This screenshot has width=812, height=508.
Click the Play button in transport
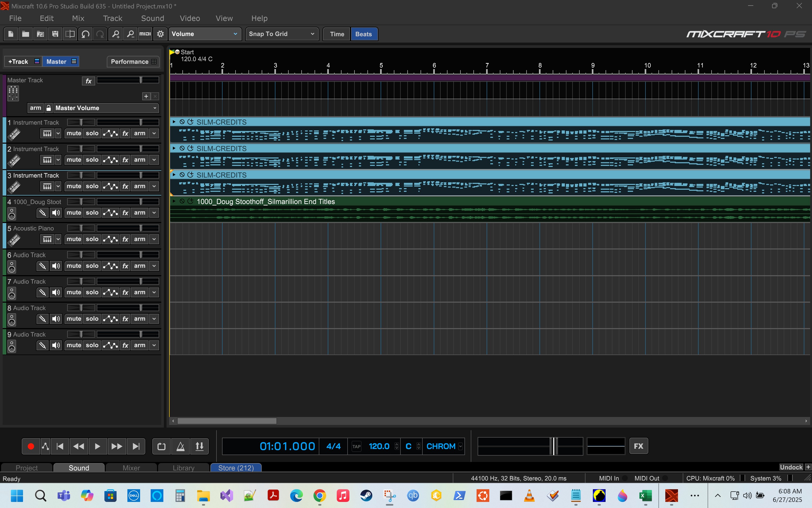[x=98, y=446]
